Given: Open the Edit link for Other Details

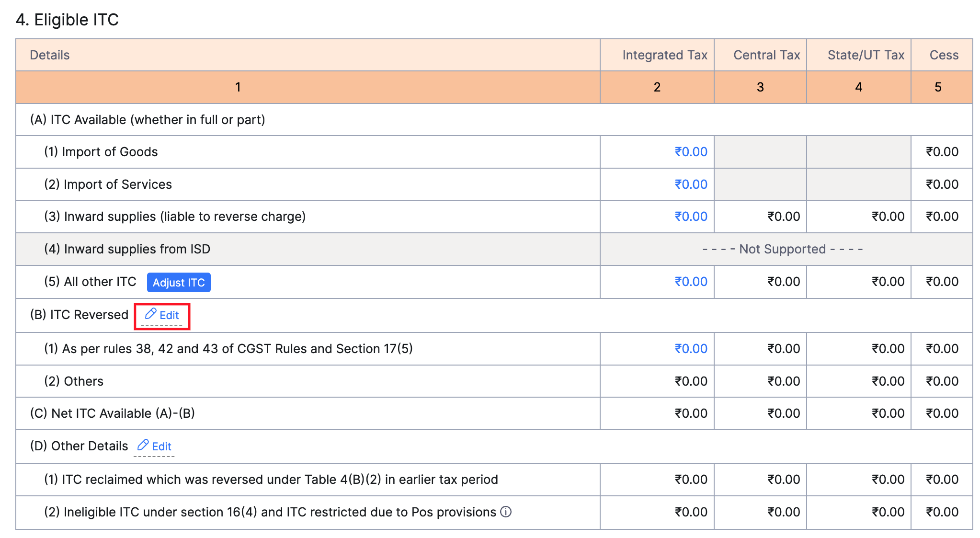Looking at the screenshot, I should 160,446.
